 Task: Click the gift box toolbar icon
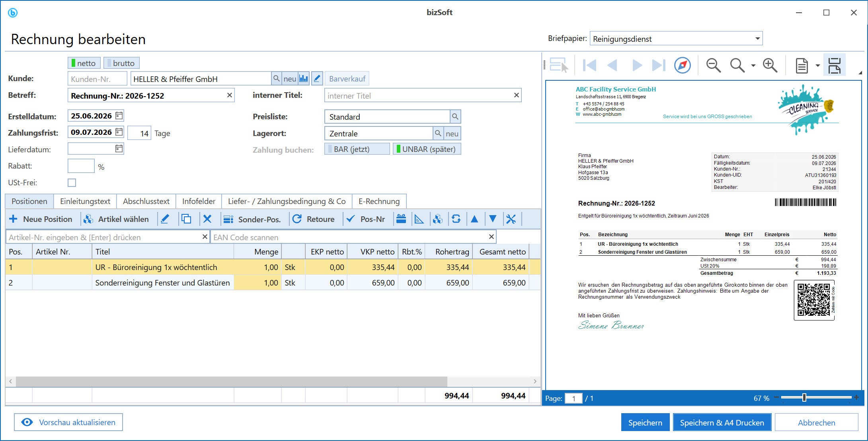coord(401,219)
